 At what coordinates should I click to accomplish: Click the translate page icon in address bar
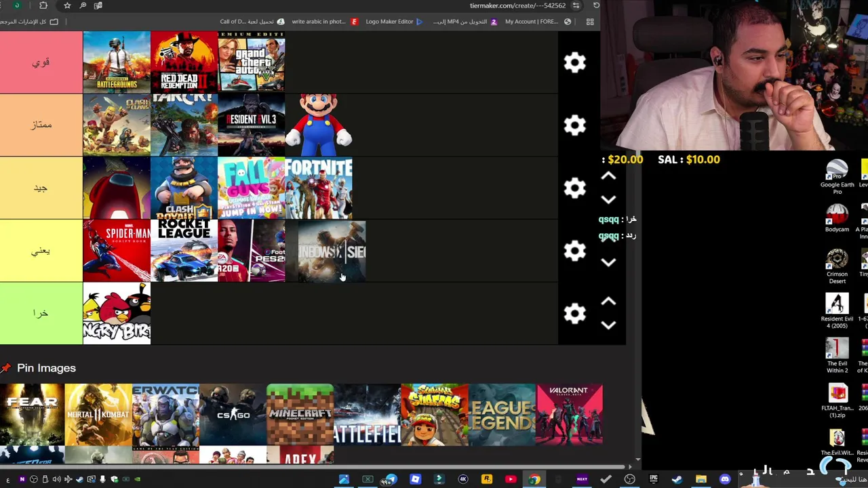click(98, 5)
